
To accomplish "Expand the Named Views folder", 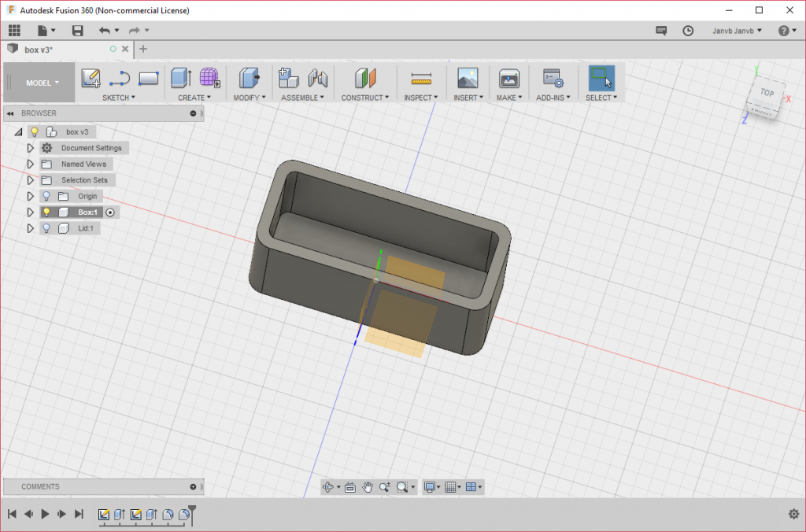I will pyautogui.click(x=31, y=164).
